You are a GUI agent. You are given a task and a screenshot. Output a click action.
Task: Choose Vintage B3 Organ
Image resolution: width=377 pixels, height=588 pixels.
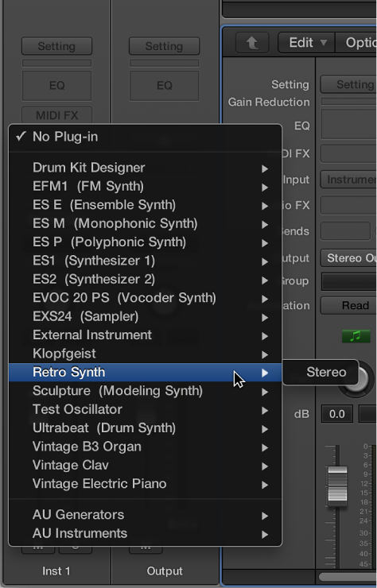[x=146, y=447]
